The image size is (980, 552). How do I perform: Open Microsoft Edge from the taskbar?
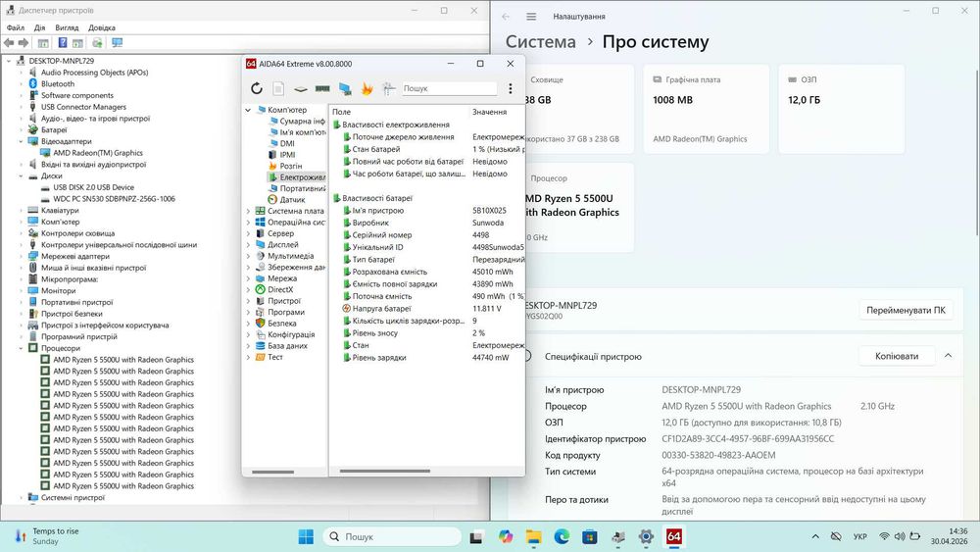562,536
